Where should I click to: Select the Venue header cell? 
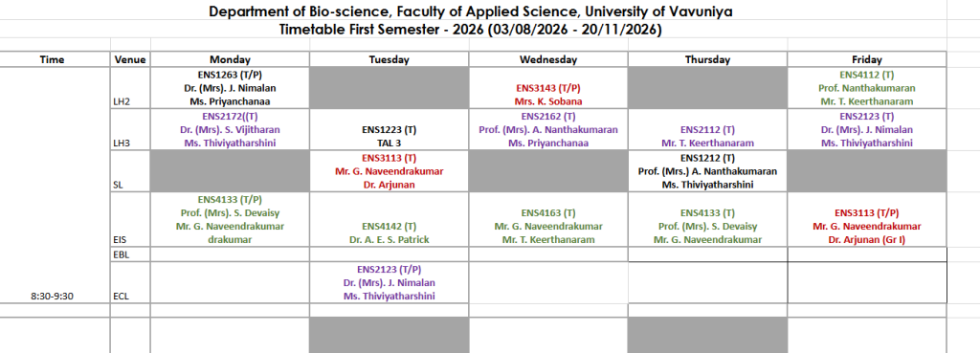[x=130, y=59]
